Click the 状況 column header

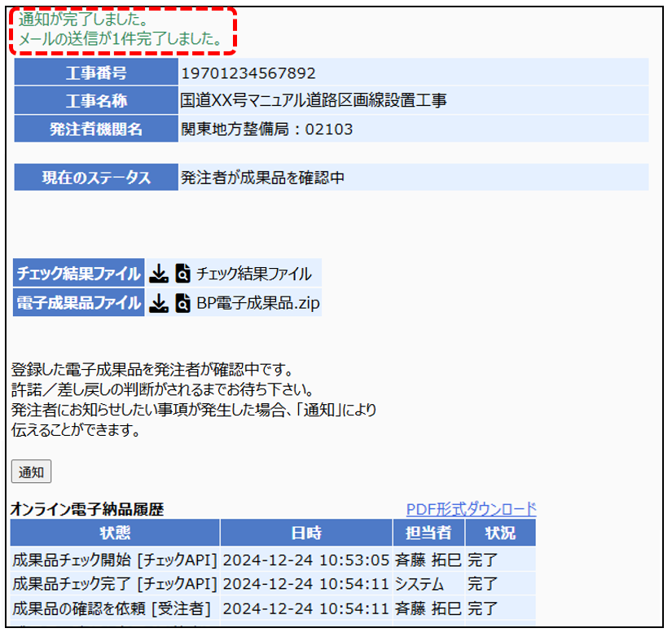coord(500,534)
